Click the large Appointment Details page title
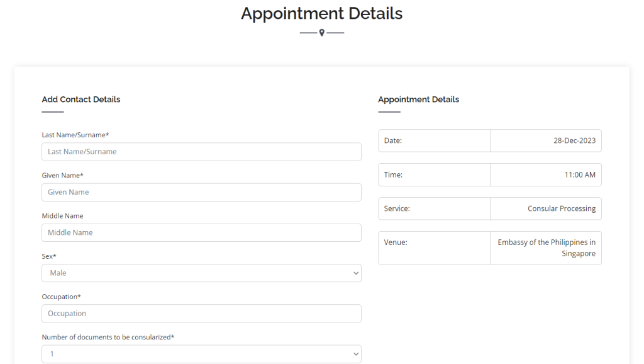 coord(321,13)
